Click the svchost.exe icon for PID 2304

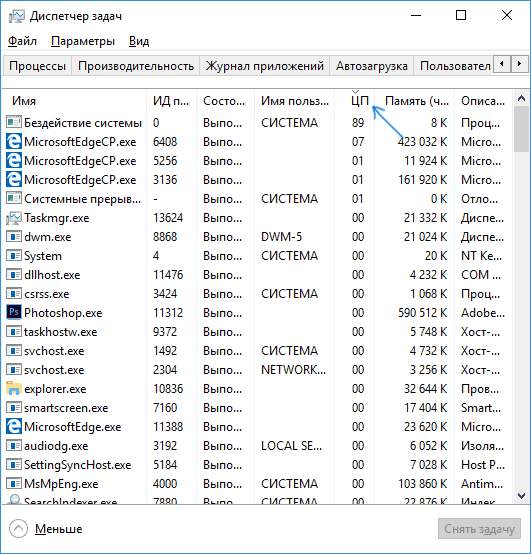click(x=14, y=370)
